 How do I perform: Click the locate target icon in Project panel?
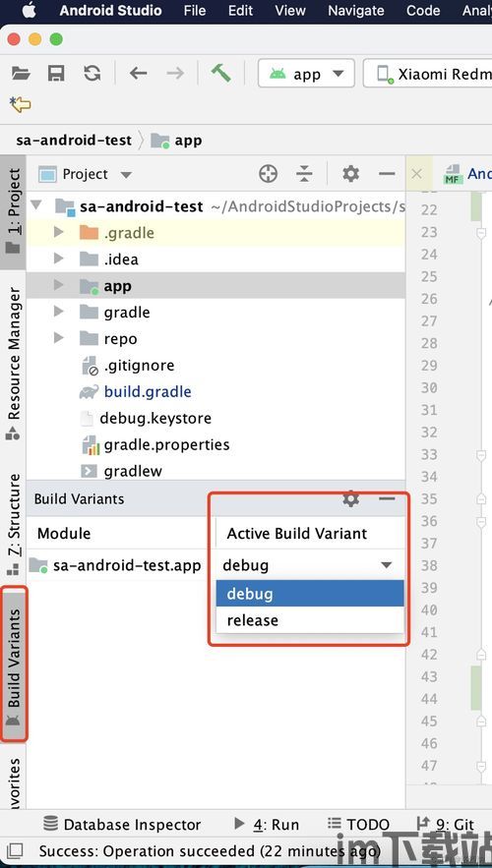pyautogui.click(x=269, y=174)
